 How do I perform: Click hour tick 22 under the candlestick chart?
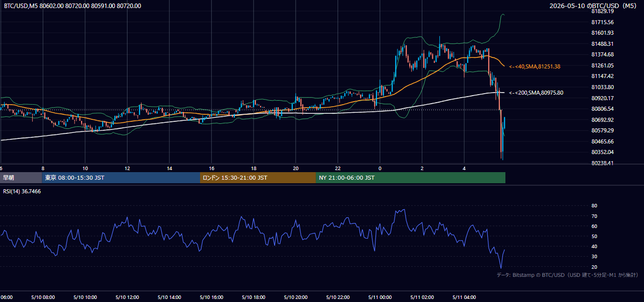(x=338, y=169)
